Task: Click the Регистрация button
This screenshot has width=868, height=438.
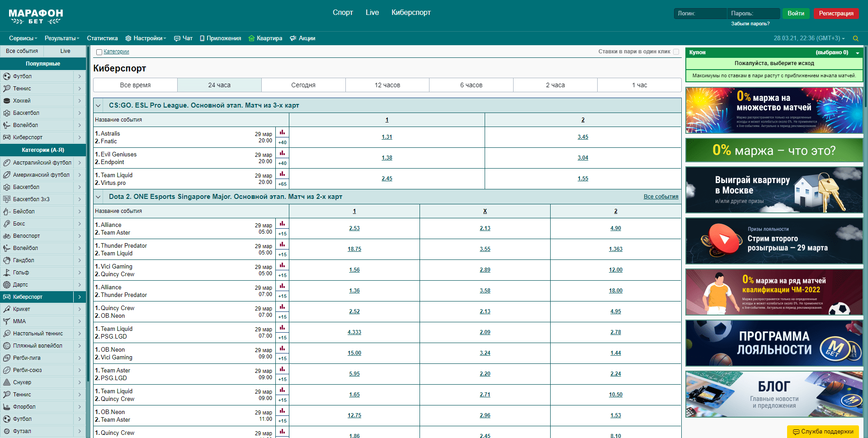Action: click(x=836, y=14)
